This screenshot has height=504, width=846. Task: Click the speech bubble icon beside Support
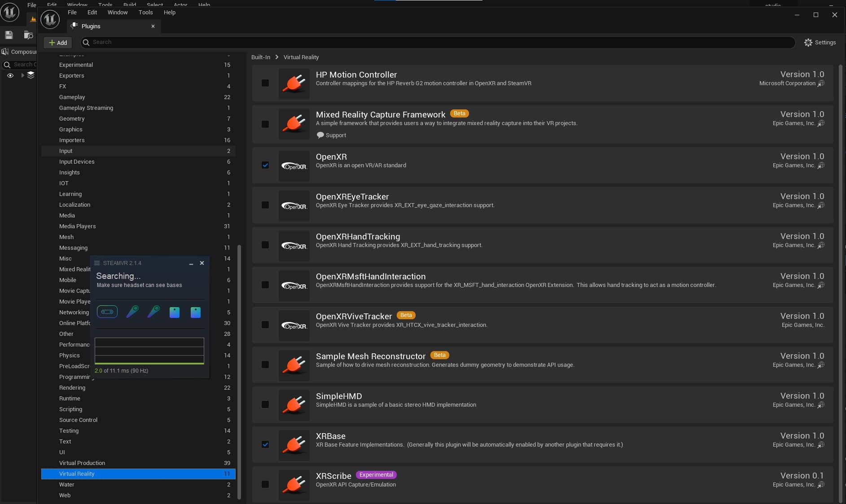320,135
